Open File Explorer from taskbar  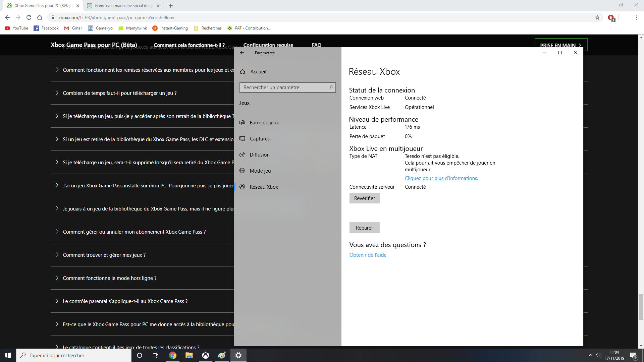point(189,355)
